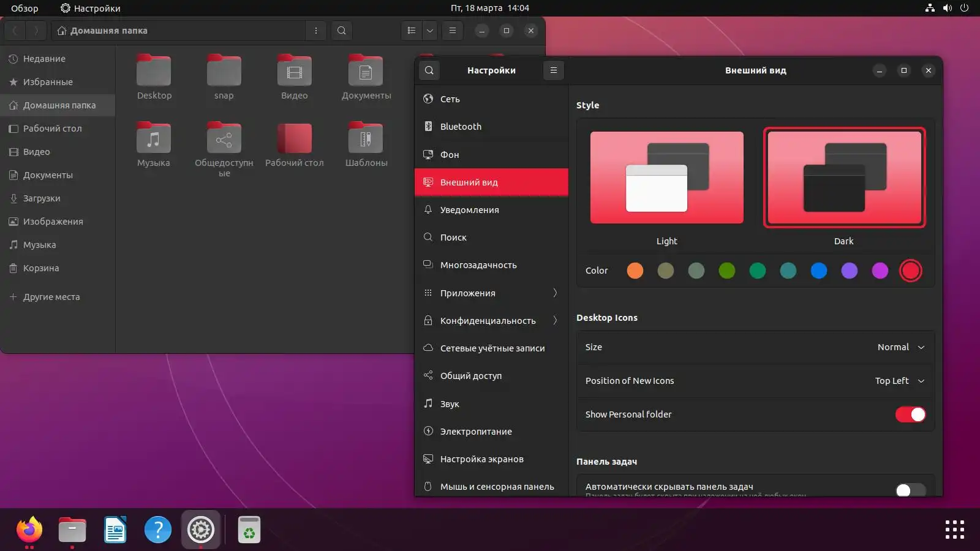The height and width of the screenshot is (551, 980).
Task: Open the Уведомления settings panel
Action: point(491,210)
